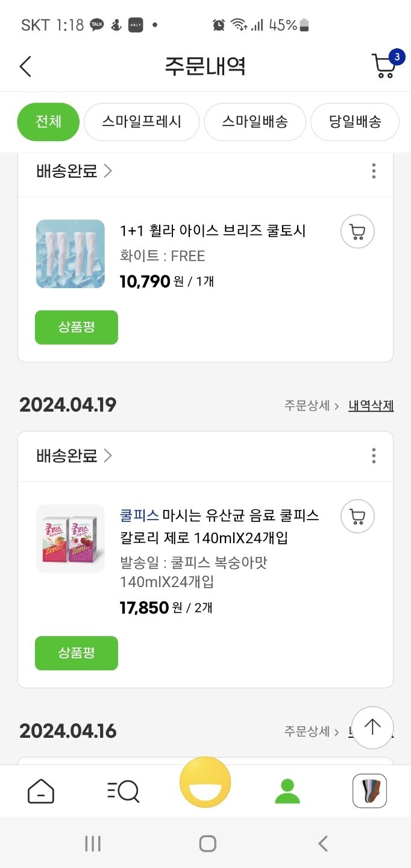Viewport: 411px width, 868px height.
Task: Delete 2024.04.19 order via 내역삭제
Action: click(x=371, y=406)
